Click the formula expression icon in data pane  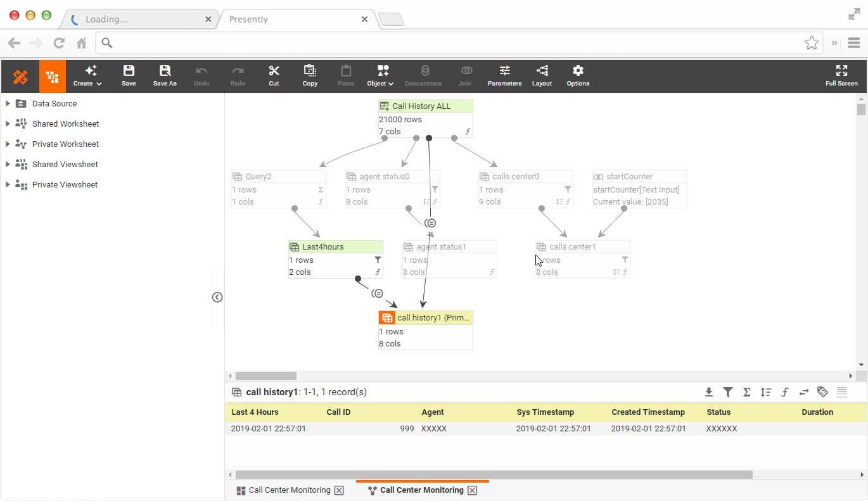[x=785, y=392]
